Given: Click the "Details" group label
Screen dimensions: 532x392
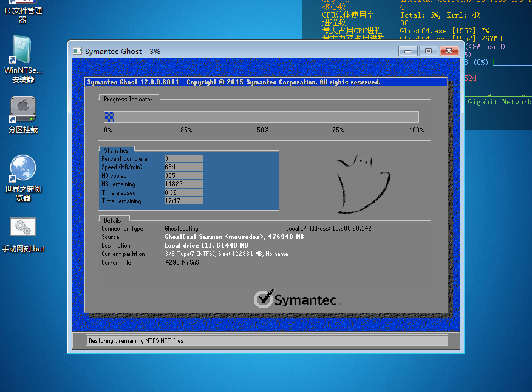Looking at the screenshot, I should [x=112, y=220].
